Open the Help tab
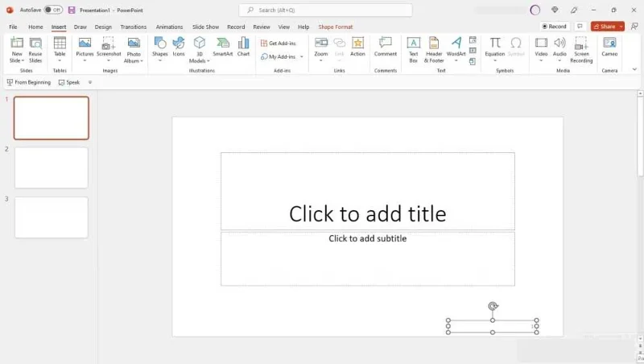Viewport: 644px width, 364px height. click(303, 27)
